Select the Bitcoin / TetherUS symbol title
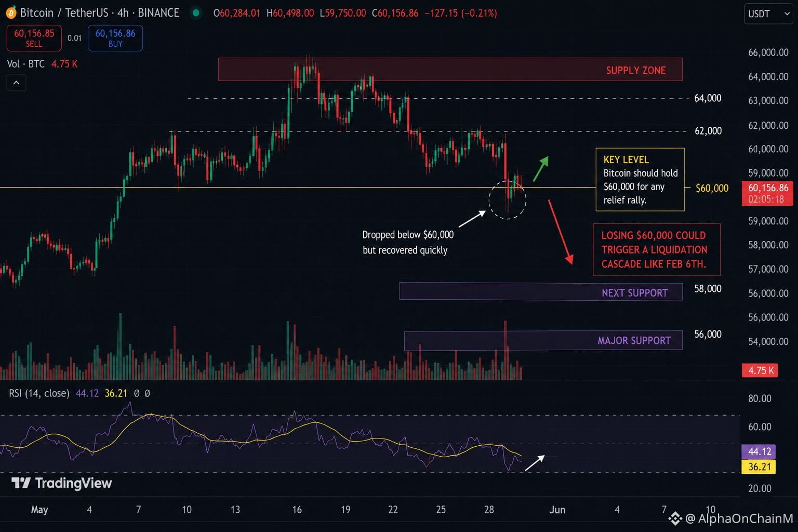The height and width of the screenshot is (532, 798). point(100,13)
